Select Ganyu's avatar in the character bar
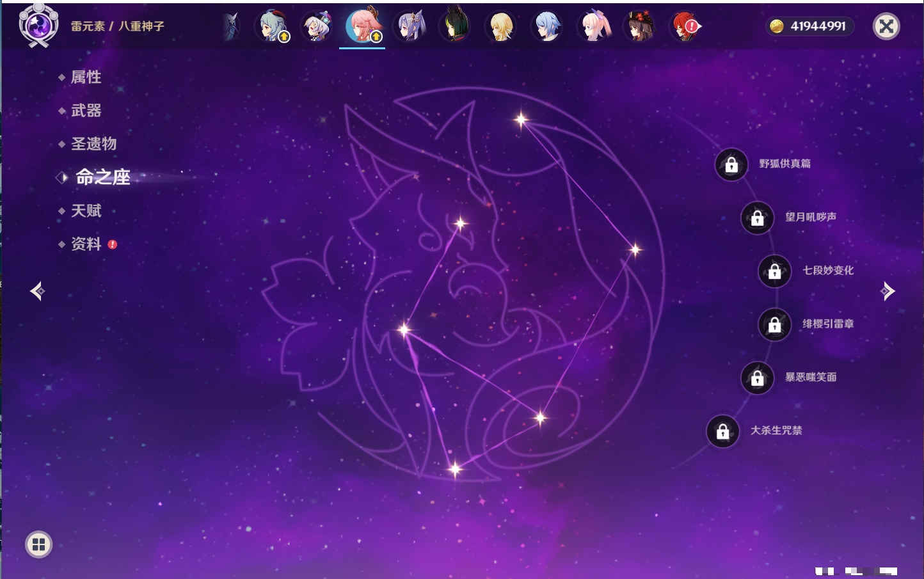This screenshot has height=579, width=924. click(272, 26)
